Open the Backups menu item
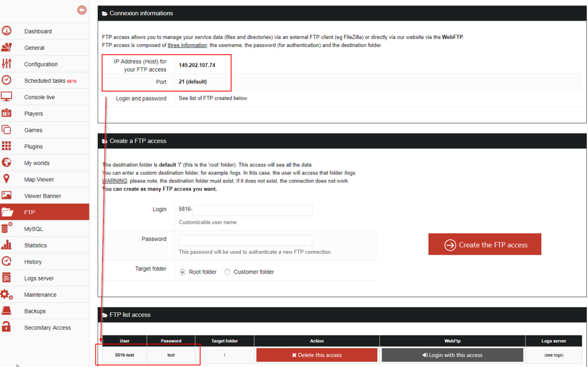The height and width of the screenshot is (367, 588). pyautogui.click(x=35, y=311)
